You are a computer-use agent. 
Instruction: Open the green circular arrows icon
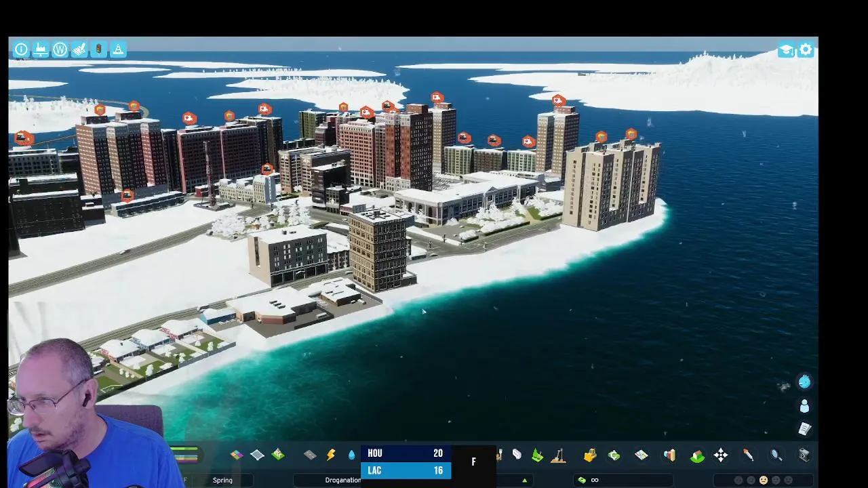point(614,455)
